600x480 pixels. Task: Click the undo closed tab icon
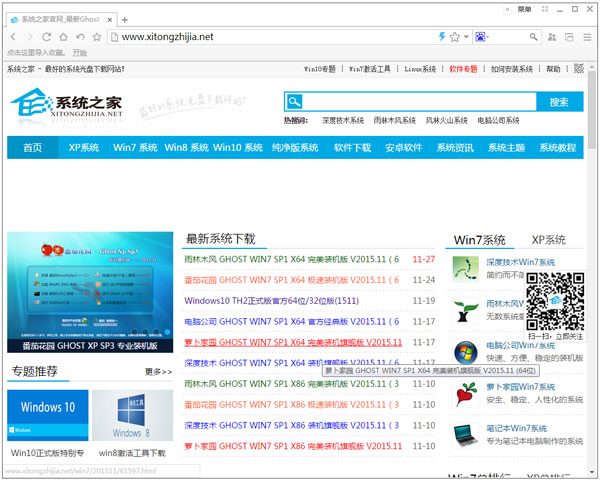[80, 37]
